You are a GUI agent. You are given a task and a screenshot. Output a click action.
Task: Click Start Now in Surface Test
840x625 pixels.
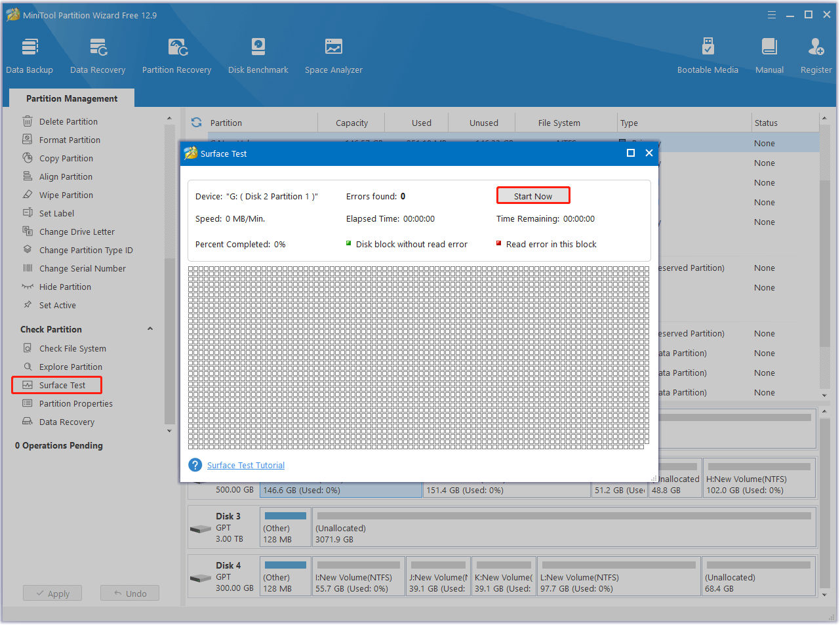533,195
